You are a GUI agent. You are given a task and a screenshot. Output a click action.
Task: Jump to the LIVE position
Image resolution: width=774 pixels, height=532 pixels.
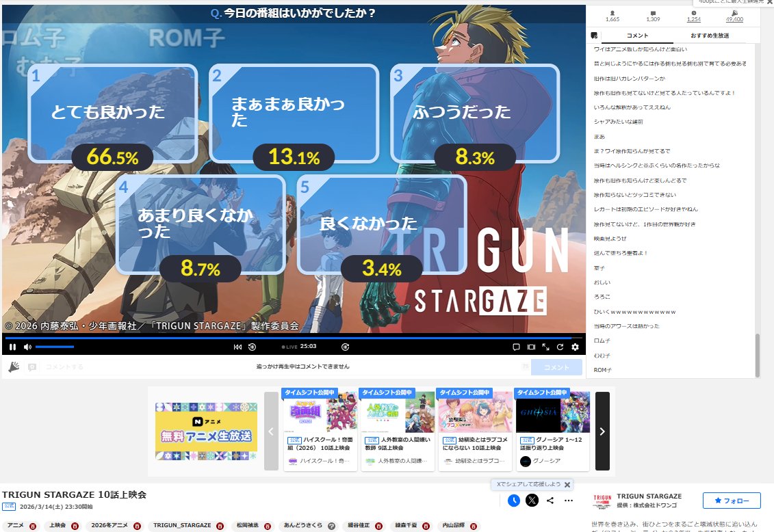tap(289, 347)
